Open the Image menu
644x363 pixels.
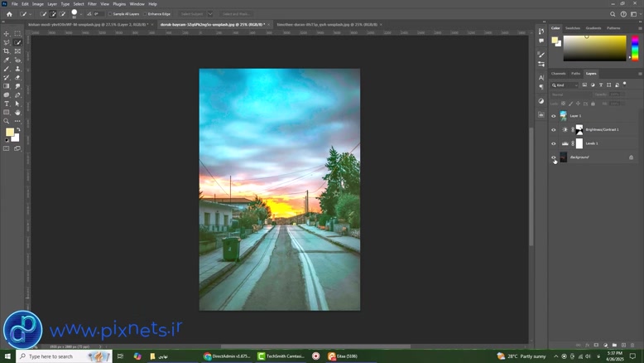(x=38, y=4)
